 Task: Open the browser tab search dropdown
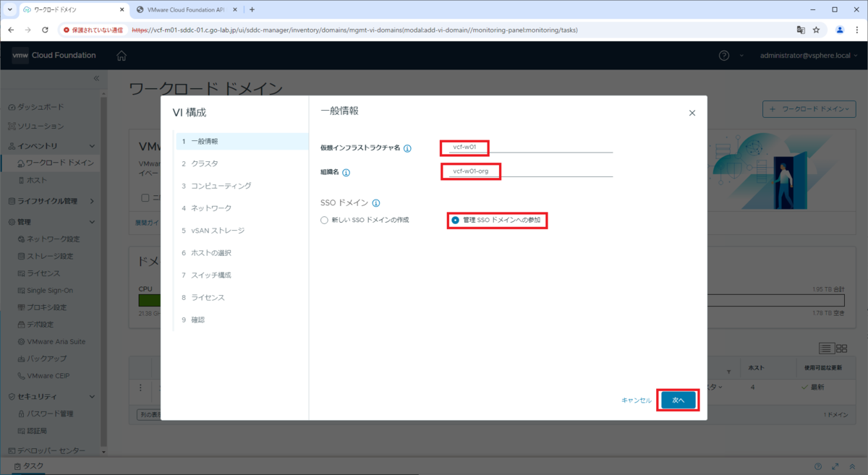click(x=9, y=9)
